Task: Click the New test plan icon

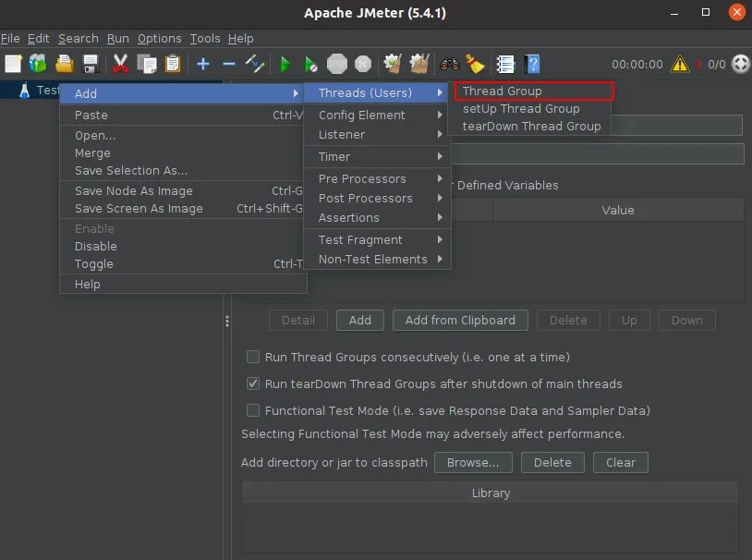Action: (13, 64)
